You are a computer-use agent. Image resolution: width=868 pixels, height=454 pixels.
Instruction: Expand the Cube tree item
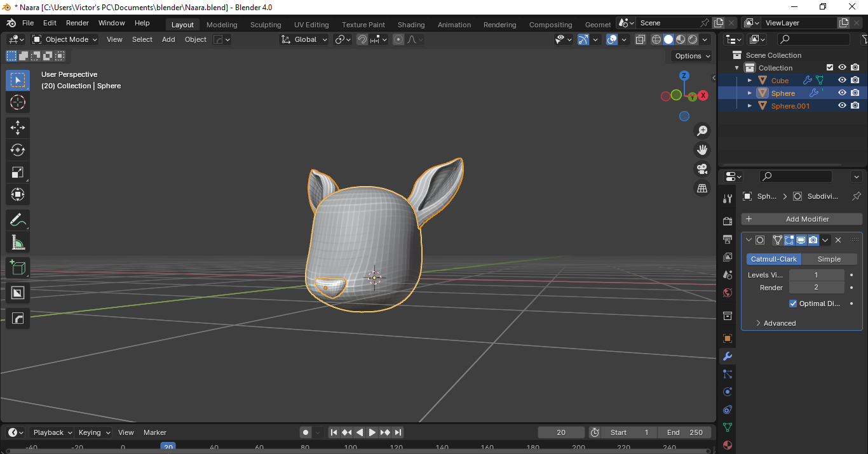coord(750,81)
